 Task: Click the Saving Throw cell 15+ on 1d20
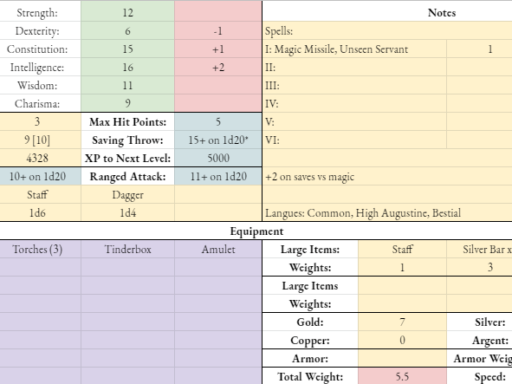coord(218,140)
